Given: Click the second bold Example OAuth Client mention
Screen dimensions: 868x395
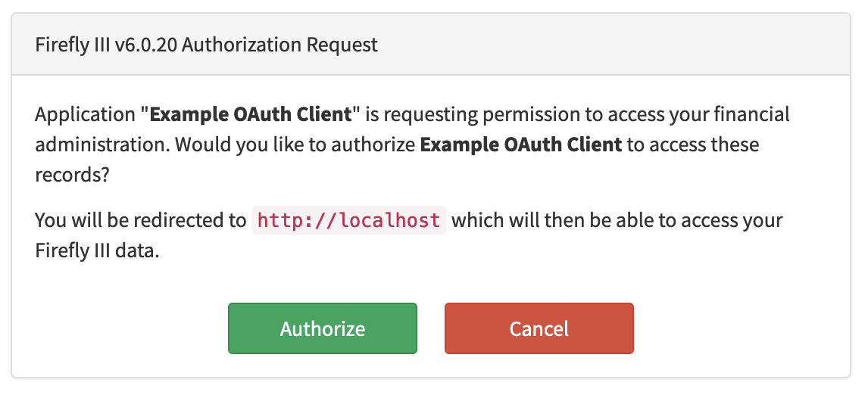Looking at the screenshot, I should pos(520,144).
